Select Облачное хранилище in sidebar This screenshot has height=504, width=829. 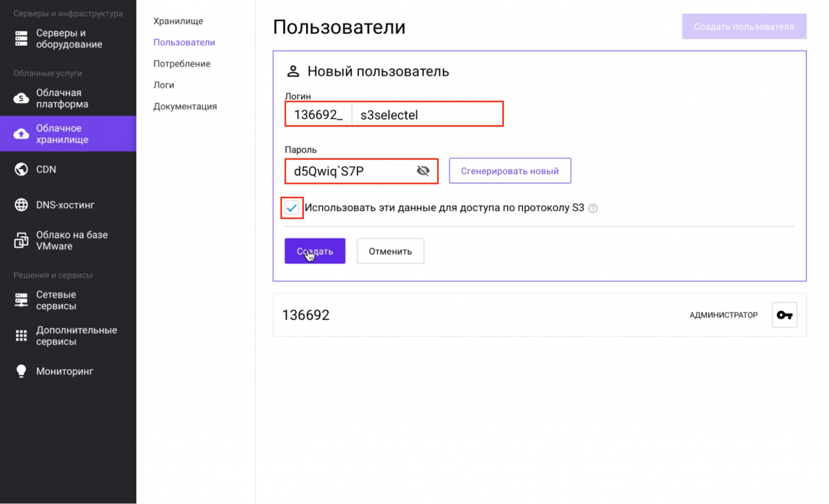click(x=68, y=134)
